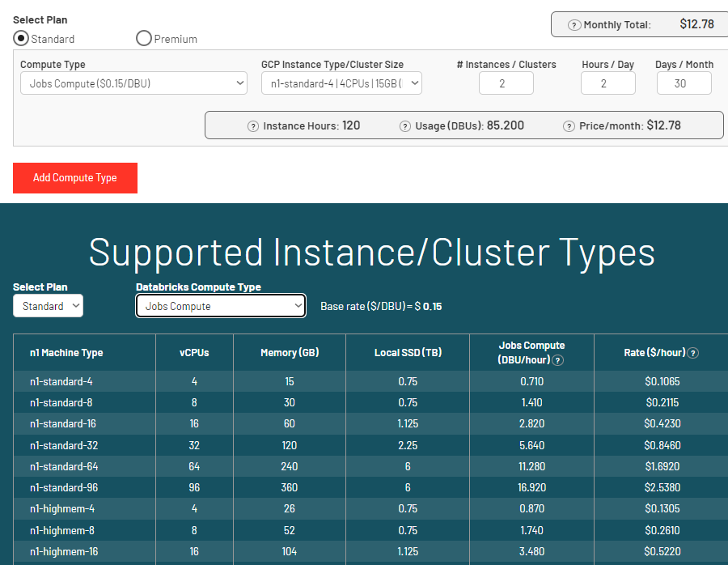Click the 16.920 DBU/hour cell
This screenshot has height=565, width=728.
[531, 487]
